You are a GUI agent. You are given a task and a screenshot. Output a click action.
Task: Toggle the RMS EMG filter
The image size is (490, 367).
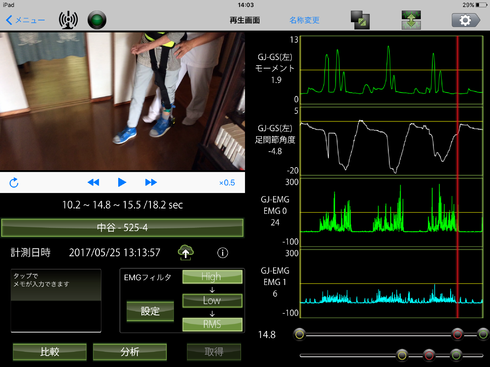pos(212,324)
